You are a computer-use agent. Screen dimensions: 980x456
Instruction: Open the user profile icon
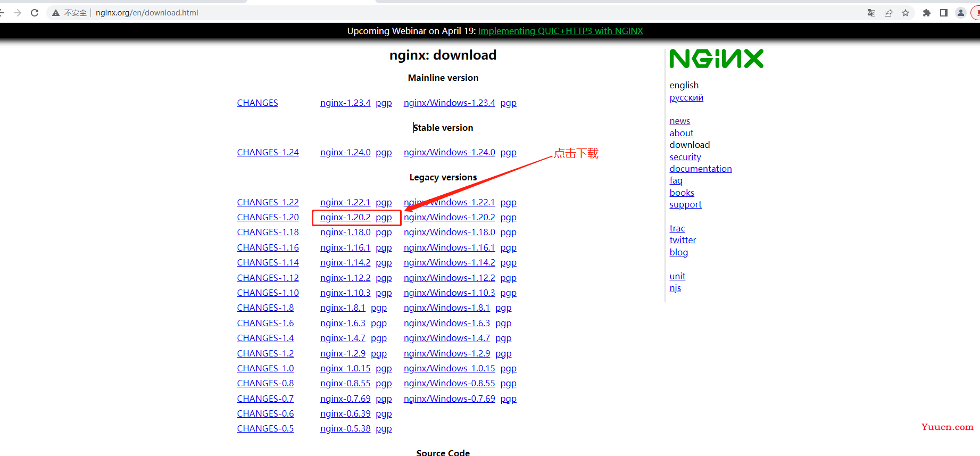pyautogui.click(x=961, y=13)
